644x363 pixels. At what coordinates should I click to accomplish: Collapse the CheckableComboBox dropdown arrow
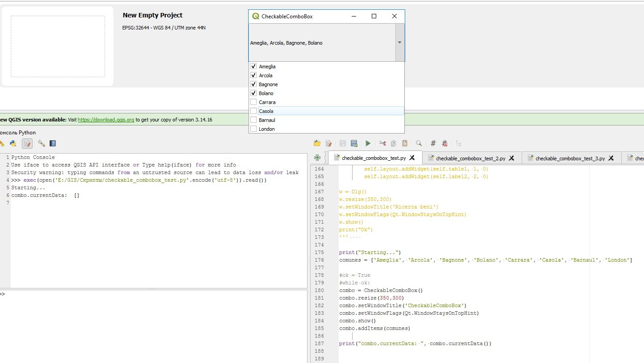pyautogui.click(x=399, y=42)
